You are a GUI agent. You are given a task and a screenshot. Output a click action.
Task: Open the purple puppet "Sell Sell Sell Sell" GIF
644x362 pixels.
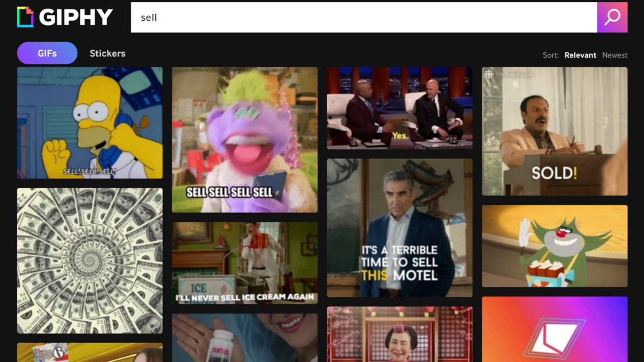(245, 140)
